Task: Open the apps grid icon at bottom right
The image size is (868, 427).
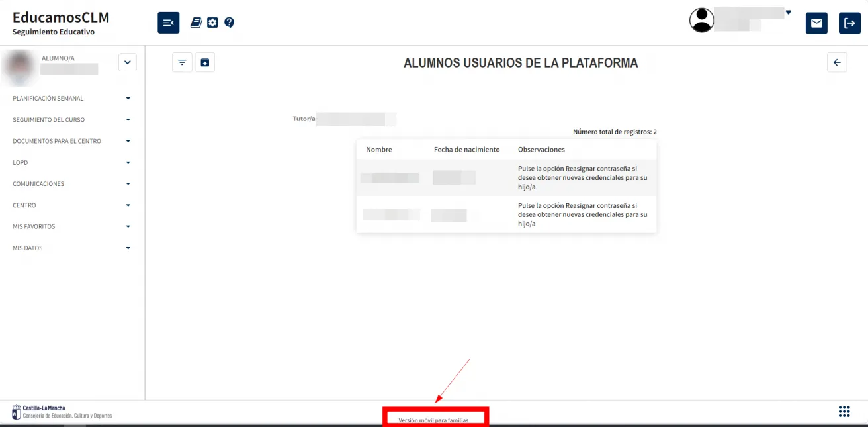Action: (844, 411)
